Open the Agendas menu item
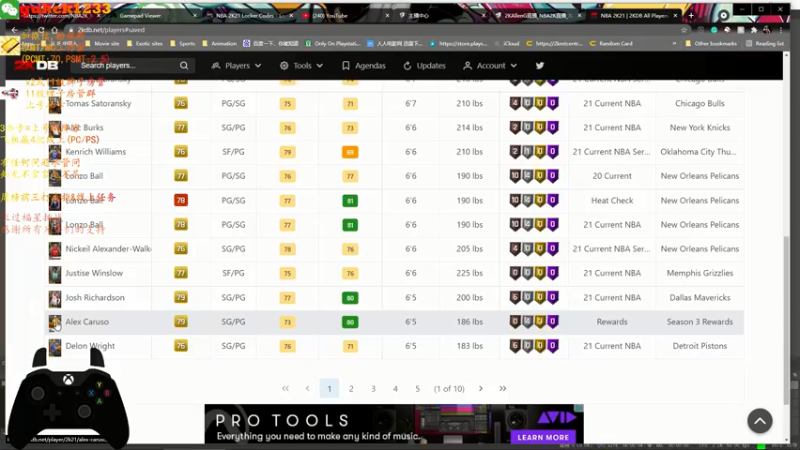800x450 pixels. point(364,65)
